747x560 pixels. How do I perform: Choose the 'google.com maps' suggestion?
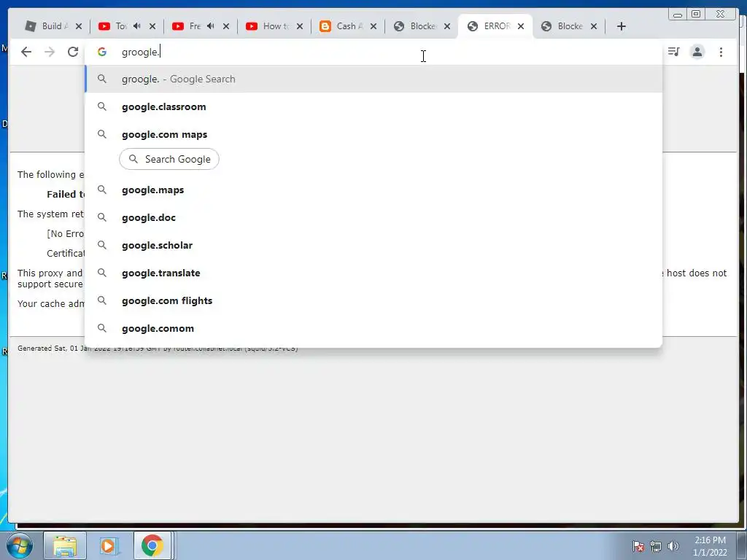click(373, 134)
